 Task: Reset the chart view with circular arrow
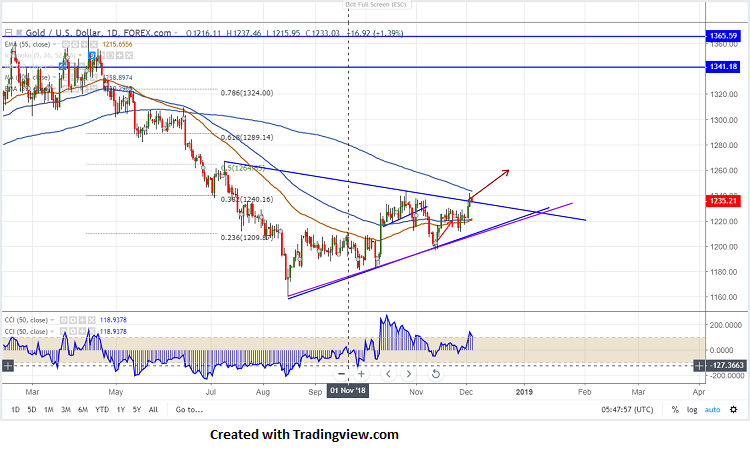tap(435, 374)
